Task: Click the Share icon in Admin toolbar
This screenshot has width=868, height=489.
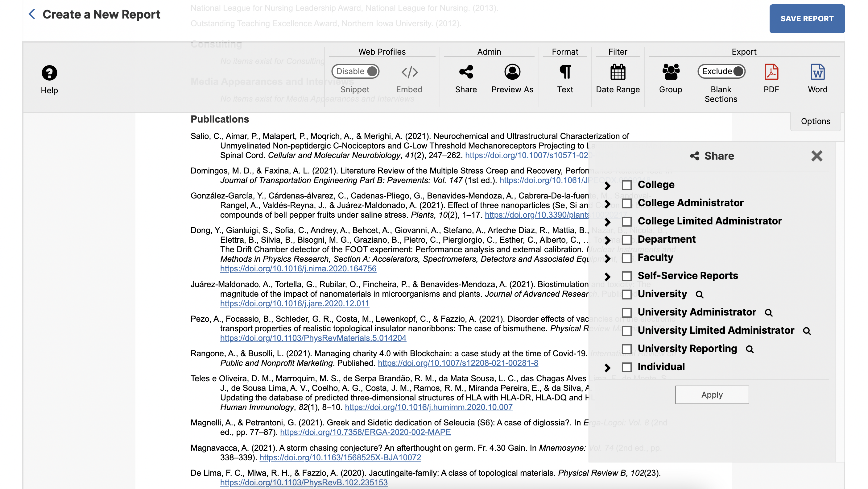Action: (x=466, y=72)
